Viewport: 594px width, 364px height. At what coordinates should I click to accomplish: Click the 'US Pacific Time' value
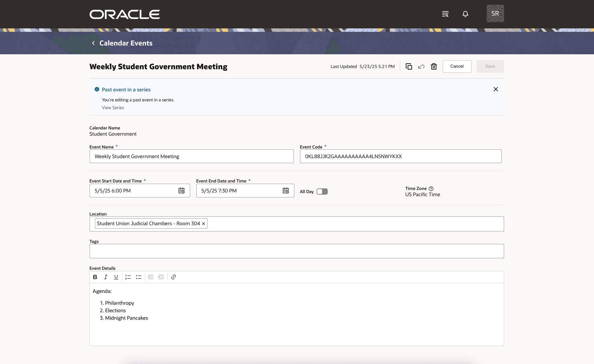point(423,194)
